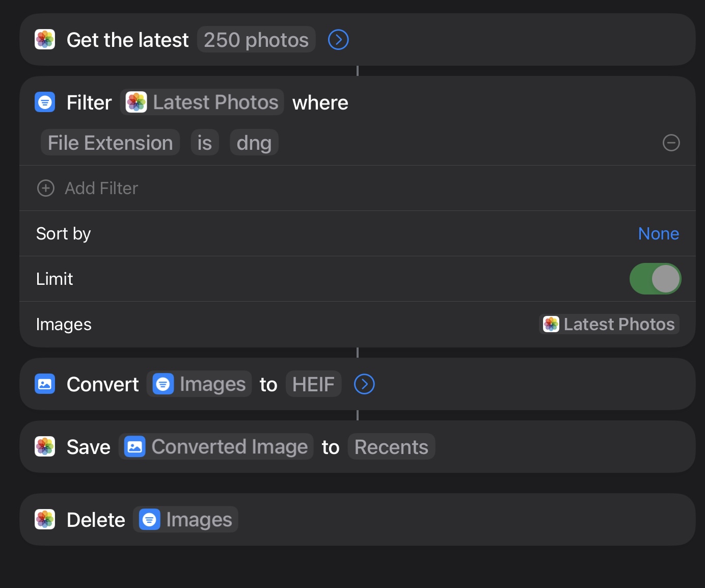Change the "is" filter operator
Viewport: 705px width, 588px height.
coord(205,143)
